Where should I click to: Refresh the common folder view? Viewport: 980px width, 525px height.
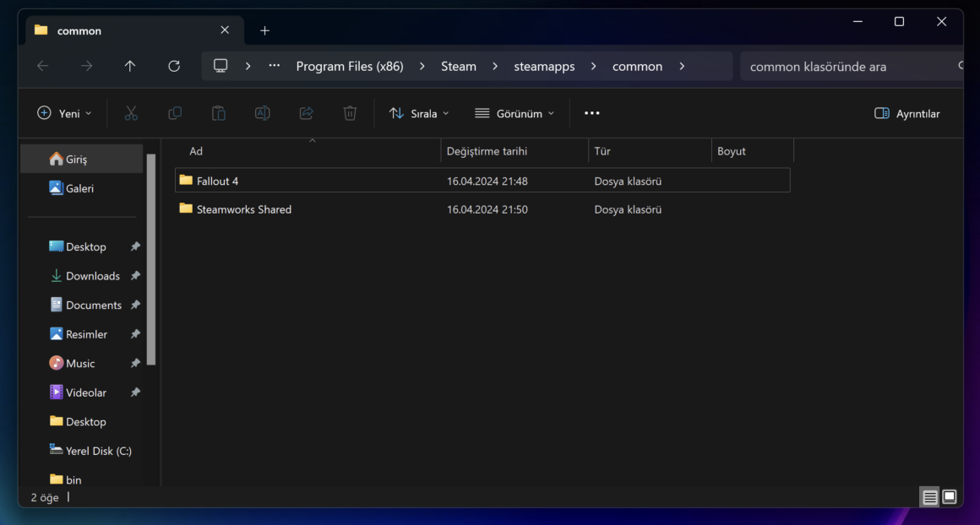(x=174, y=66)
